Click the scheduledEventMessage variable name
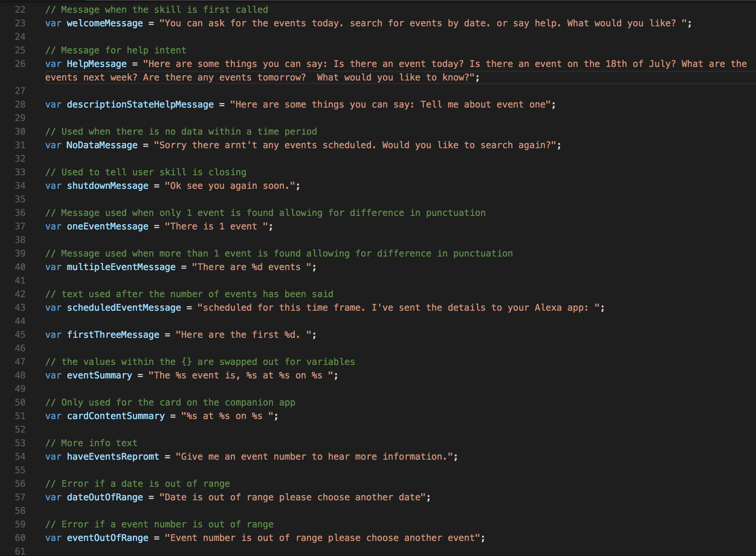 click(x=124, y=308)
